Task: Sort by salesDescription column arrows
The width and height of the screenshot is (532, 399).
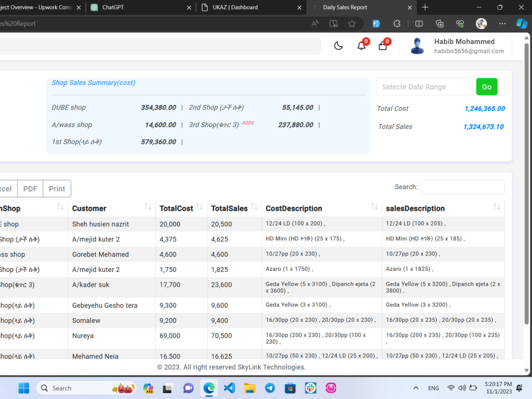Action: pyautogui.click(x=496, y=206)
